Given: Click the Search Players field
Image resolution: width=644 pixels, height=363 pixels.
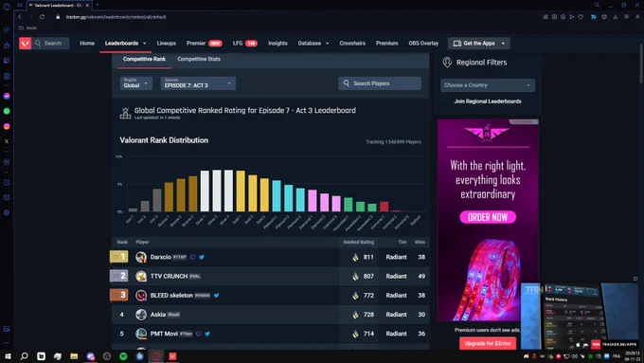Looking at the screenshot, I should click(380, 83).
